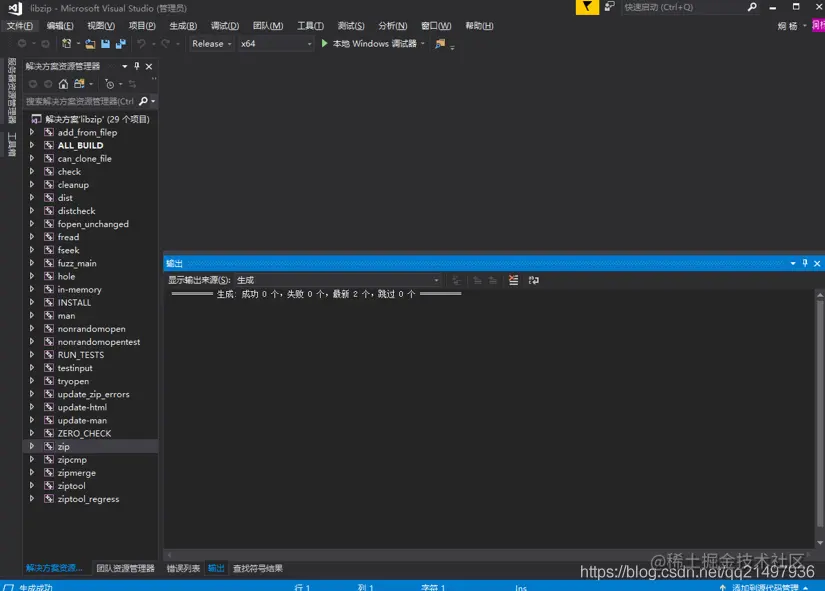The image size is (825, 591).
Task: Click the Quick Launch magnifier icon
Action: point(752,7)
